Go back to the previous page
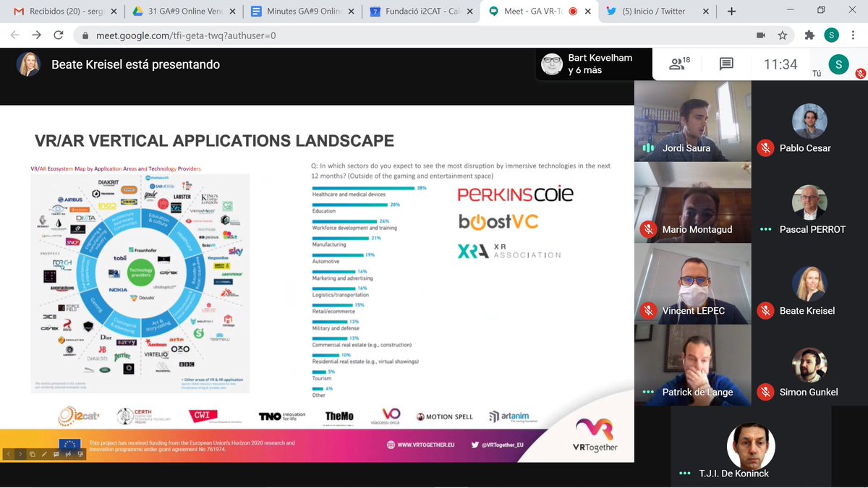Screen dimensions: 868x488 14,35
